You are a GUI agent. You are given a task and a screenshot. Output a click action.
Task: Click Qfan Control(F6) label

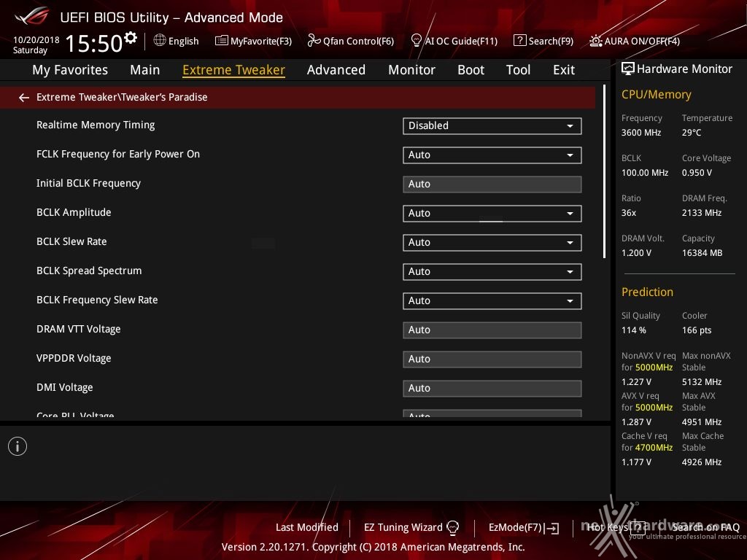[x=359, y=41]
